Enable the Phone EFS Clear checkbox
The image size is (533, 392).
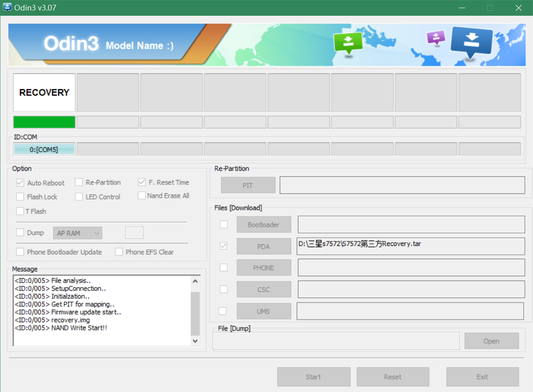click(x=119, y=252)
